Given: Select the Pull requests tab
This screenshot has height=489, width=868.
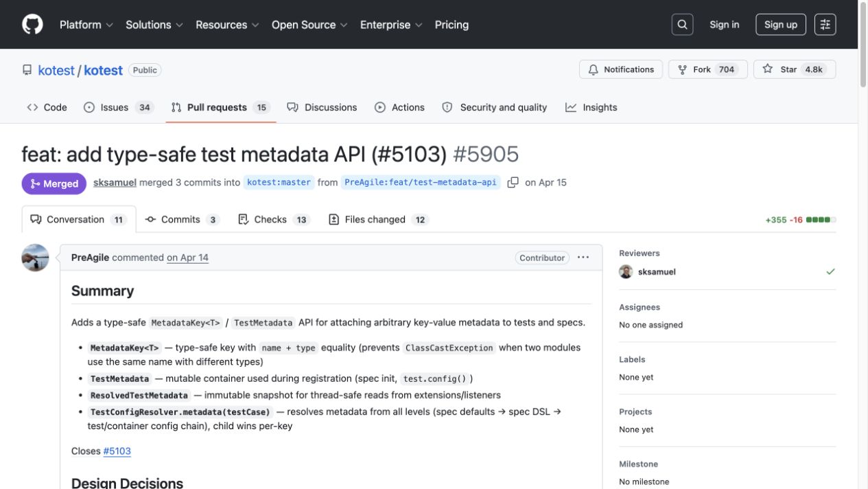Looking at the screenshot, I should 221,107.
